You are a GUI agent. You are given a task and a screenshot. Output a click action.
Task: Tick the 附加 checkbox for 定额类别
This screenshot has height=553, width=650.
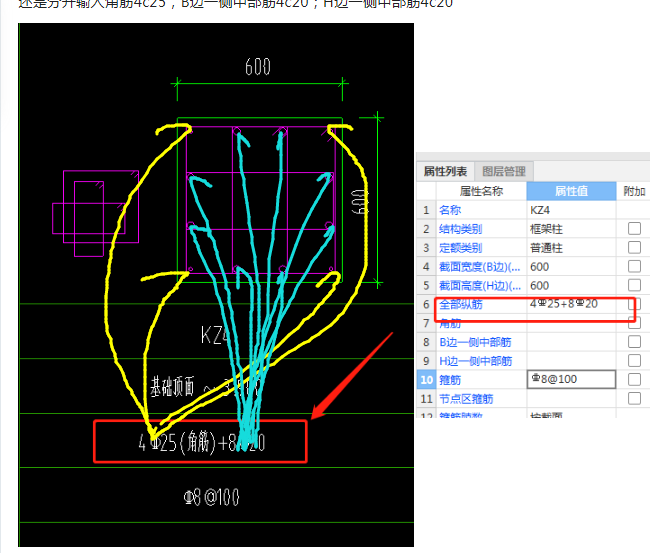tap(634, 247)
